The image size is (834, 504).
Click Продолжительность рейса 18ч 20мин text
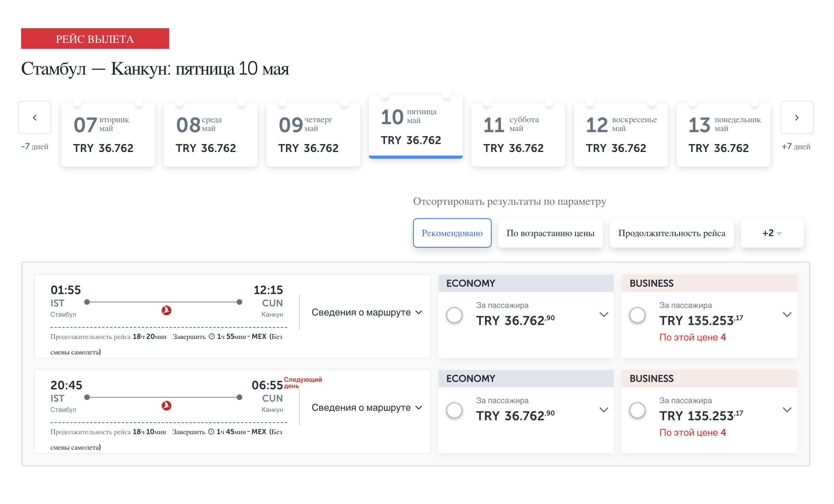click(108, 337)
